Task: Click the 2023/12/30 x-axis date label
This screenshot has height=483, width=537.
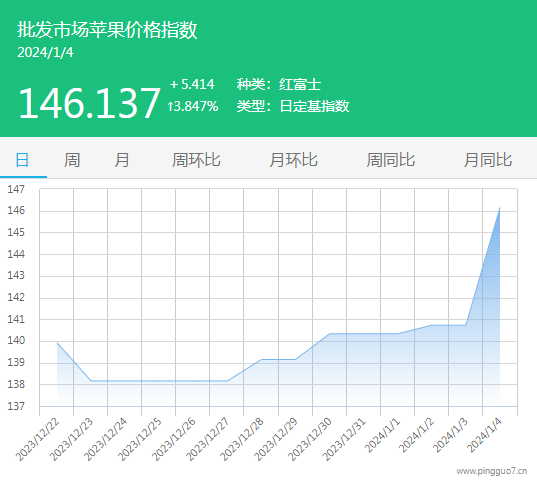Action: click(x=310, y=439)
